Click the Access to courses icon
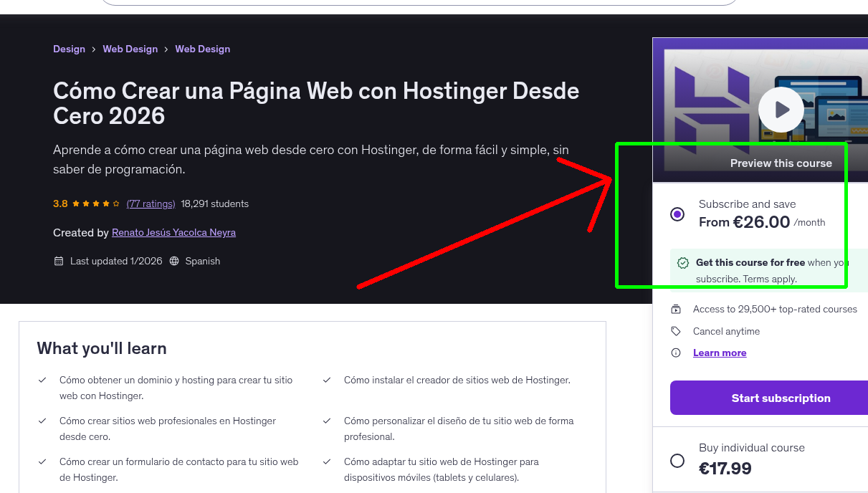 676,310
